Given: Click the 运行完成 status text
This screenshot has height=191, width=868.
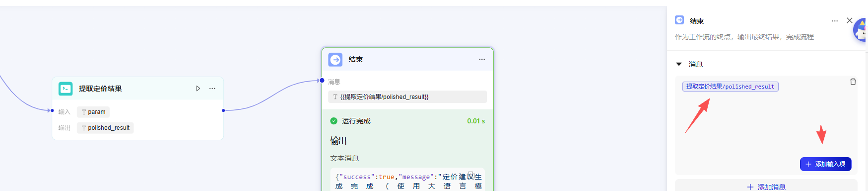Looking at the screenshot, I should coord(356,121).
